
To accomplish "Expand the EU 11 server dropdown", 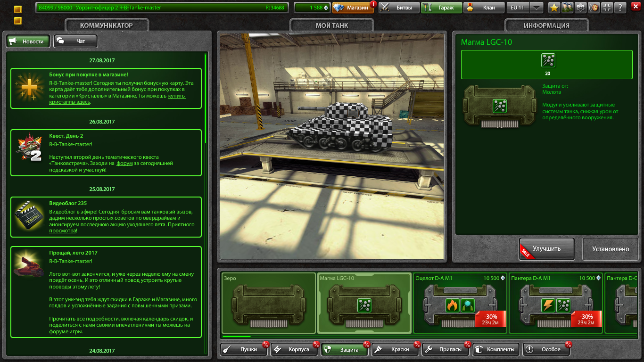I will click(x=537, y=8).
